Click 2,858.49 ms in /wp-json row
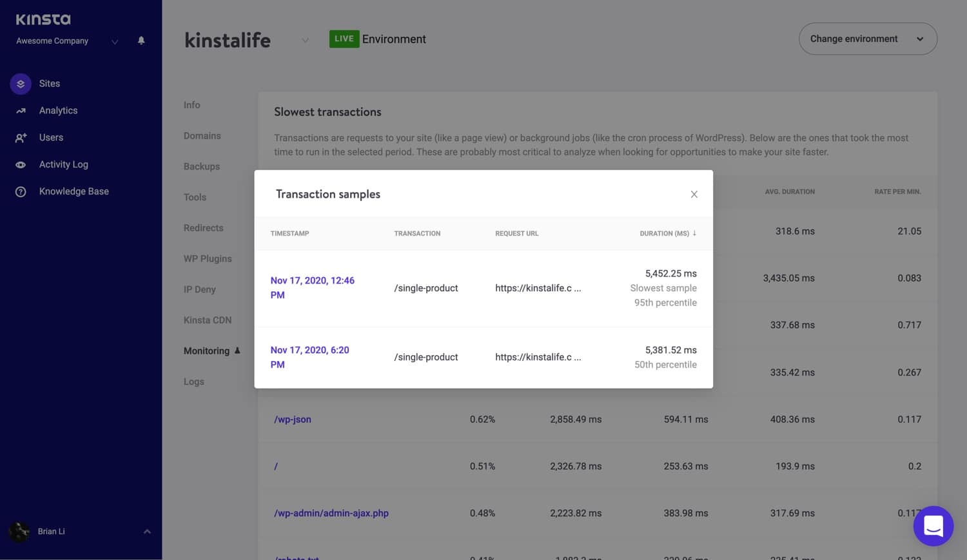 coord(576,420)
